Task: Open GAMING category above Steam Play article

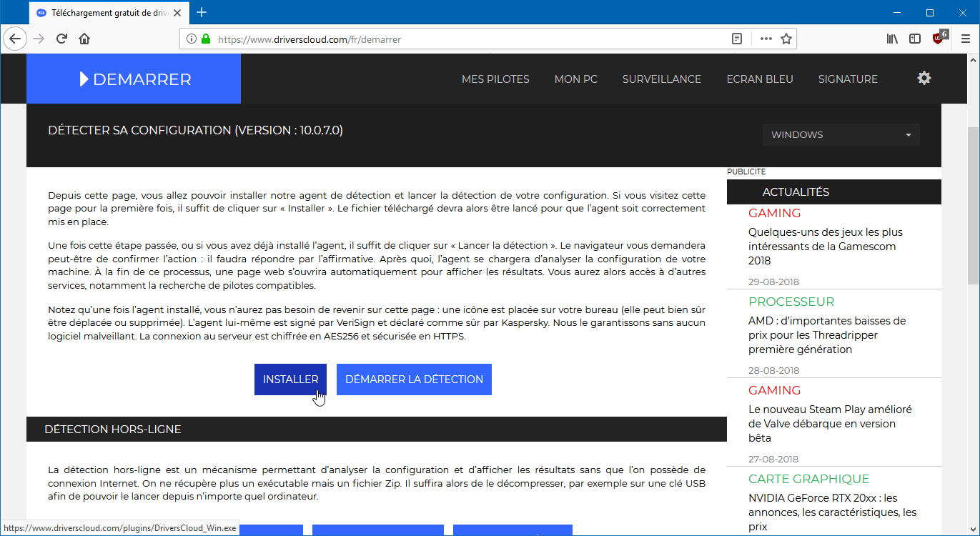Action: [775, 390]
